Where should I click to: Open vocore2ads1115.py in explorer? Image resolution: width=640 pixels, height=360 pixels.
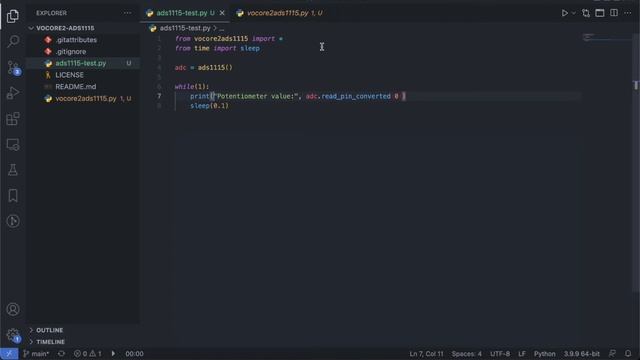86,98
